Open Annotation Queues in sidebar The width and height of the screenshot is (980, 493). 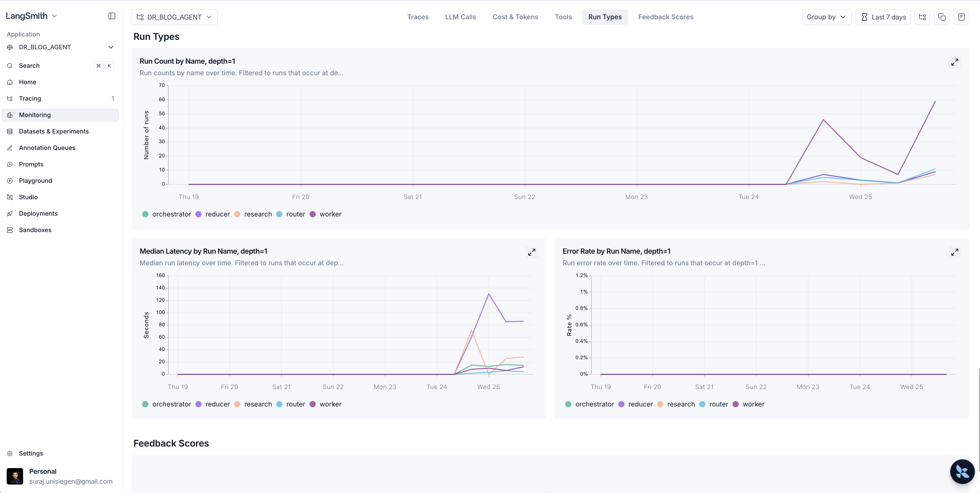pyautogui.click(x=47, y=148)
